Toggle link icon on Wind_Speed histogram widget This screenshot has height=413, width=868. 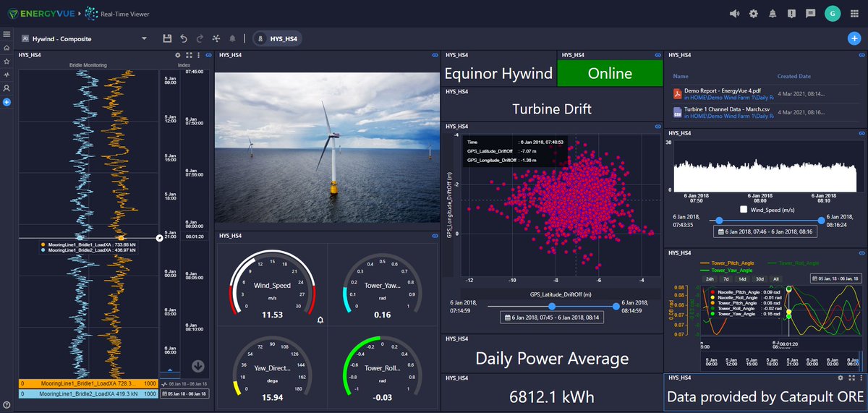click(x=861, y=133)
